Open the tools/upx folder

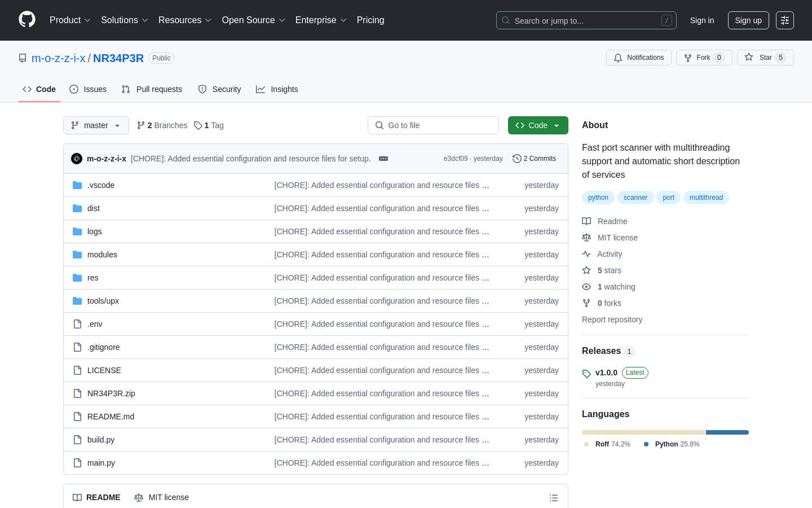tap(103, 301)
